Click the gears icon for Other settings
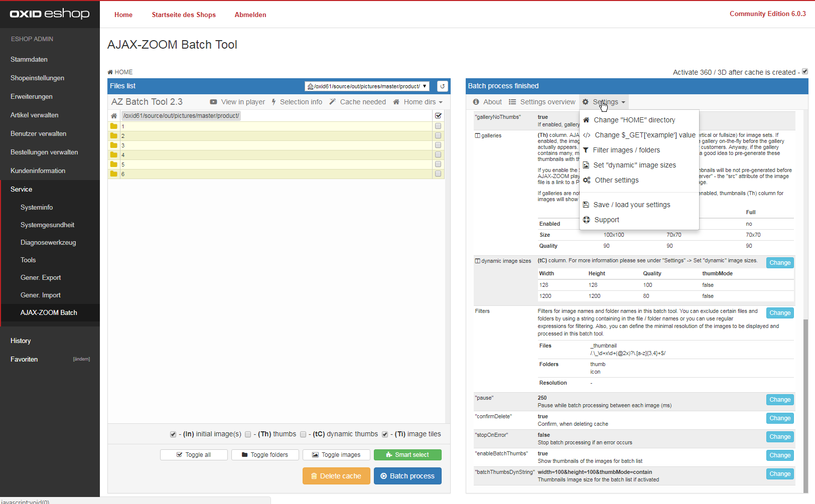This screenshot has width=815, height=504. click(x=587, y=180)
